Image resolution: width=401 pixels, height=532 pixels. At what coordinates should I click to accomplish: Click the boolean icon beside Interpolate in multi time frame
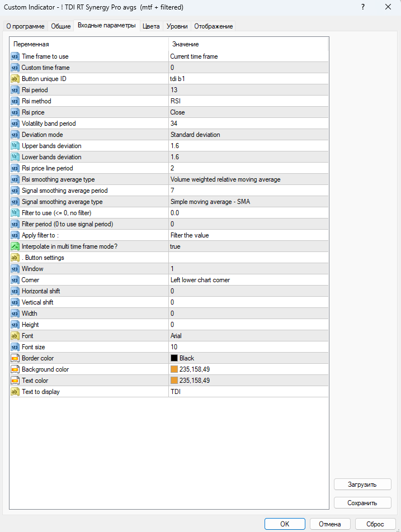[15, 246]
